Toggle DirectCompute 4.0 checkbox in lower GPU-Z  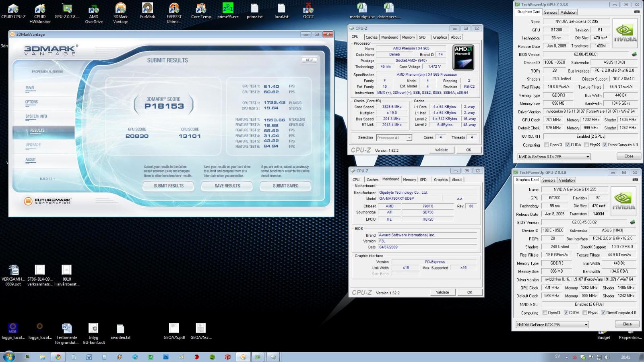603,313
